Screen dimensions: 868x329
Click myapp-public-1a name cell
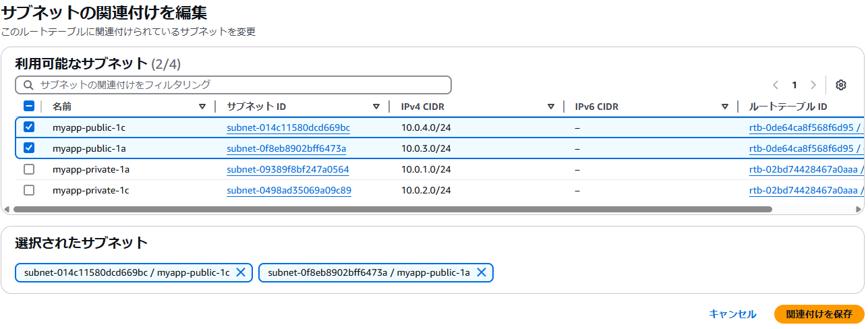(x=90, y=148)
